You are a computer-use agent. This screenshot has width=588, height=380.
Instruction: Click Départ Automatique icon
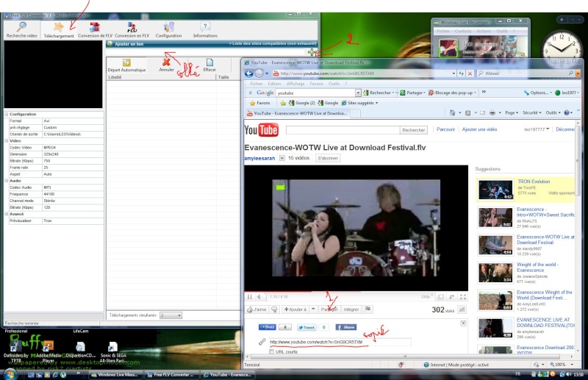coord(126,62)
